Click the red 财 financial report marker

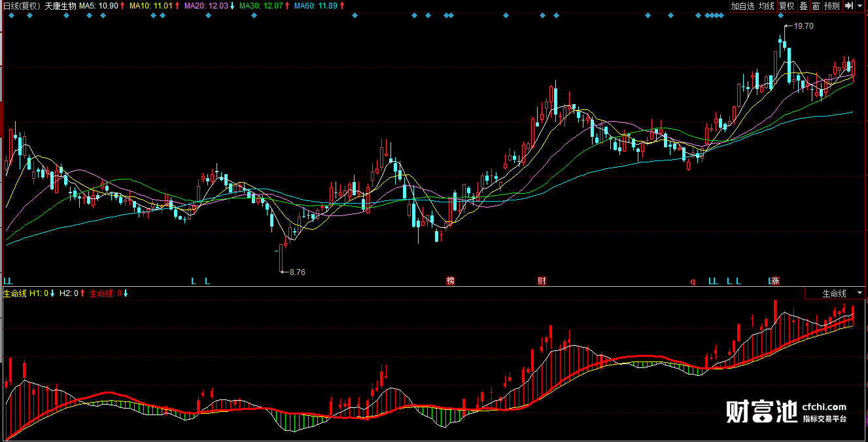(x=542, y=282)
